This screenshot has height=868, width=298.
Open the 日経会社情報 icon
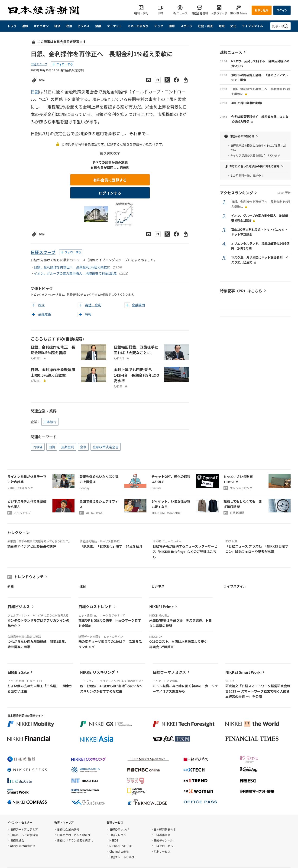[x=199, y=10]
